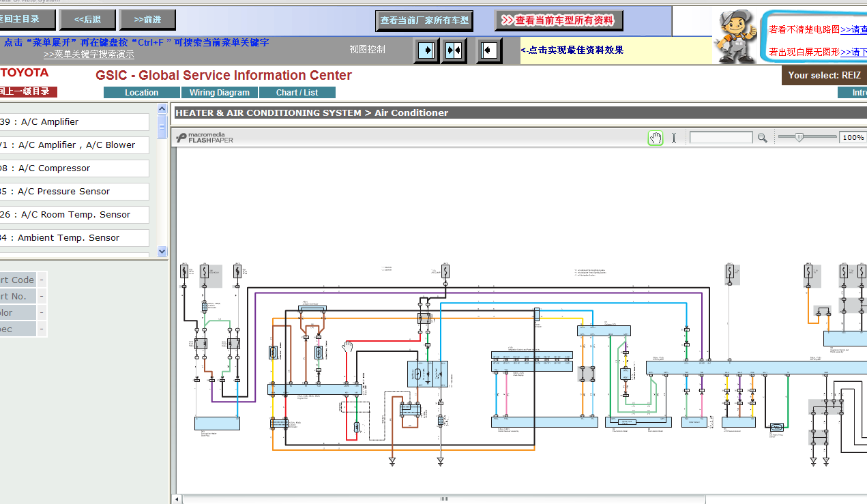Viewport: 867px width, 504px height.
Task: Click the Macromedia FlashPaper logo
Action: coord(205,138)
